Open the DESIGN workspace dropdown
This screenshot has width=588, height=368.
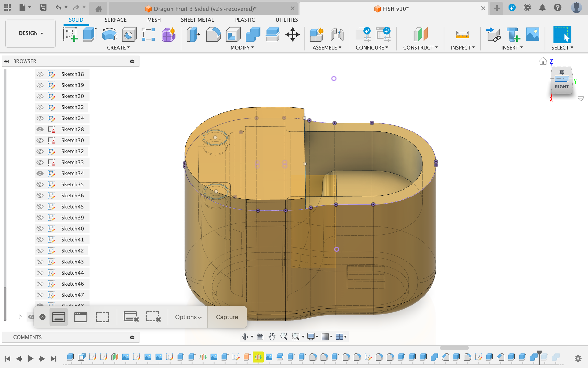coord(31,33)
